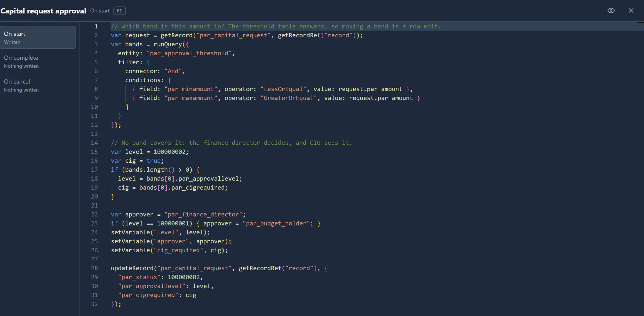The image size is (644, 316).
Task: Click the "par_capital_request" string on line 2
Action: (233, 35)
